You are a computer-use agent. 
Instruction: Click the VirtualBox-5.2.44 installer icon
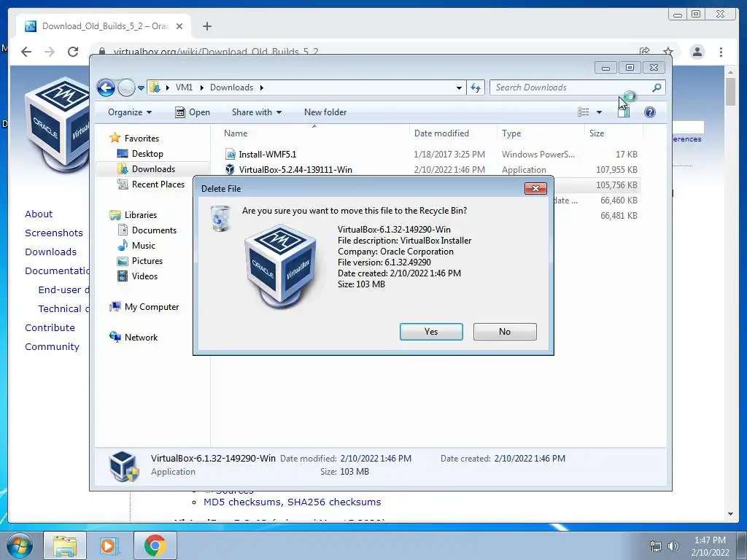click(x=230, y=169)
